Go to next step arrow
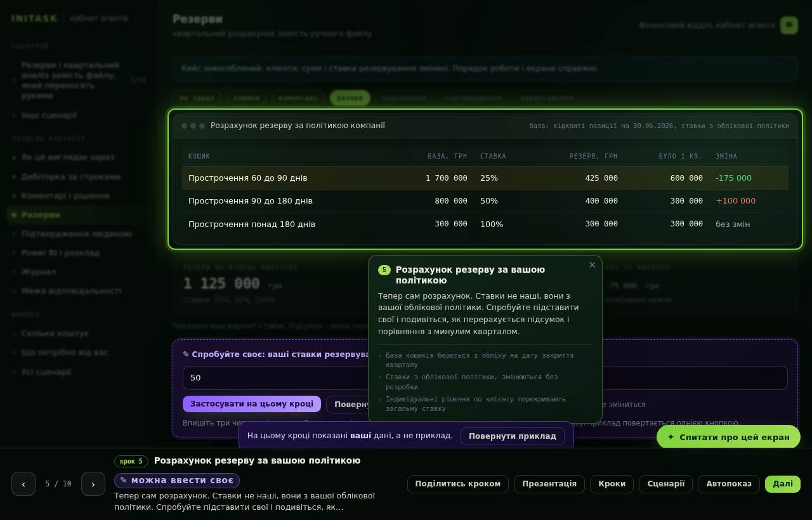 pyautogui.click(x=93, y=484)
